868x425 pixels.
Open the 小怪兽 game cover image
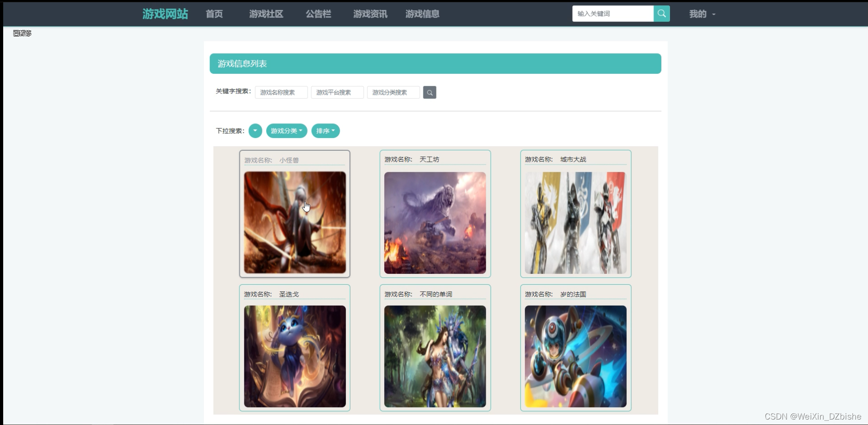tap(295, 222)
